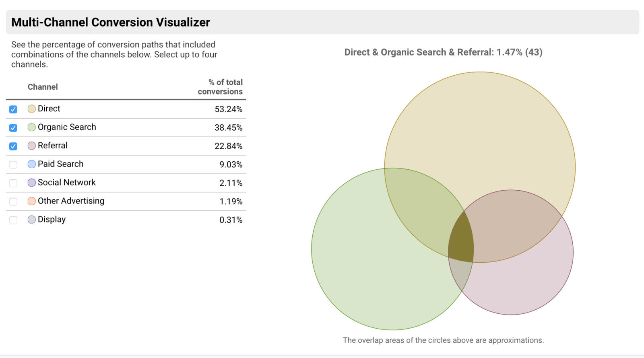Enable the Social Network channel

[x=13, y=183]
